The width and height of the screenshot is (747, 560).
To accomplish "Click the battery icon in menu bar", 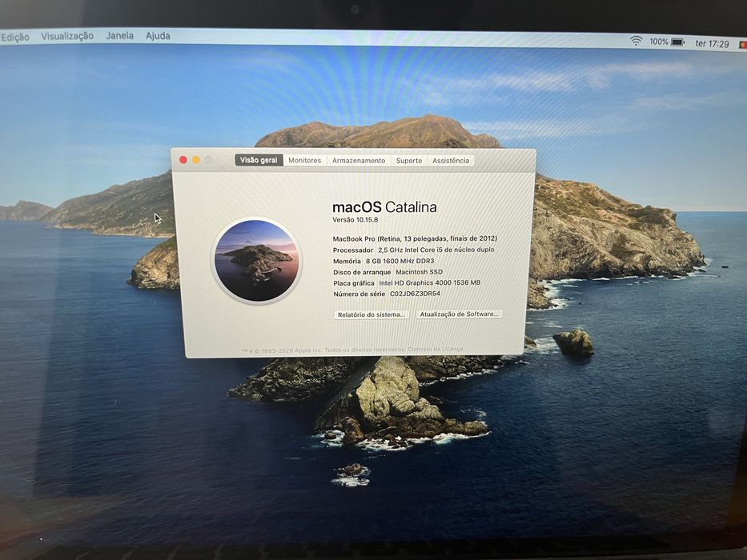I will 678,42.
